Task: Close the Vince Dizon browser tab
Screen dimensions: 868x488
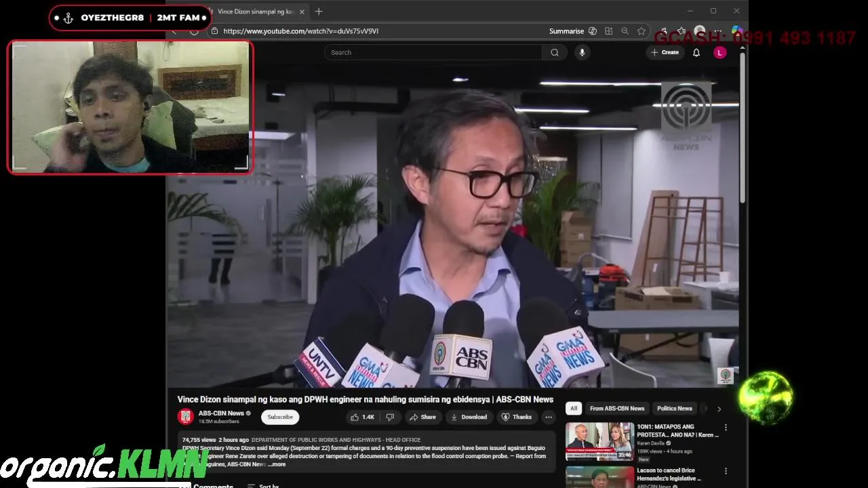Action: [x=302, y=12]
